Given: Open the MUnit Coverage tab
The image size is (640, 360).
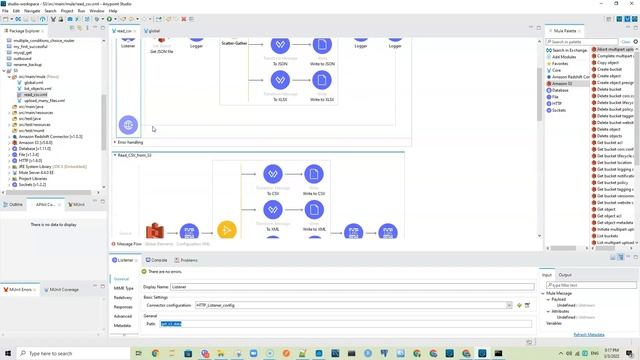Looking at the screenshot, I should pyautogui.click(x=61, y=289).
